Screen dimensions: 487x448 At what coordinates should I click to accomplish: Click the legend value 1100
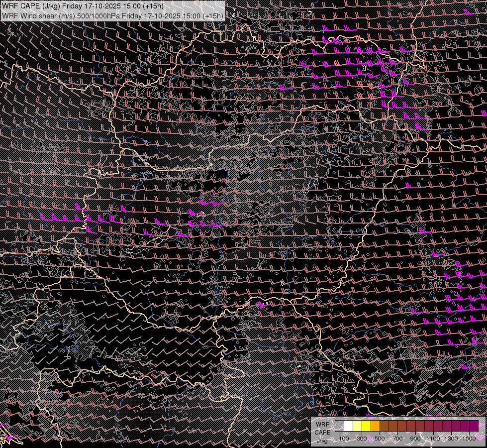[x=433, y=439]
